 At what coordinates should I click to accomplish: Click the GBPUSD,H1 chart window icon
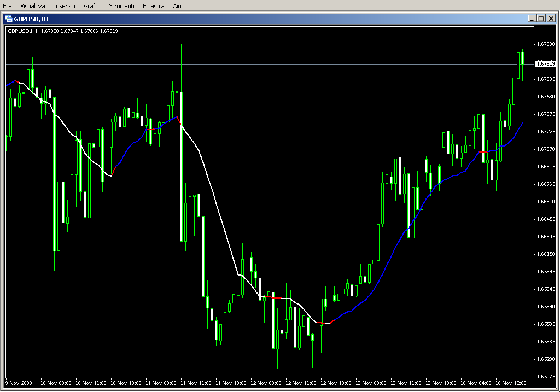(x=9, y=19)
